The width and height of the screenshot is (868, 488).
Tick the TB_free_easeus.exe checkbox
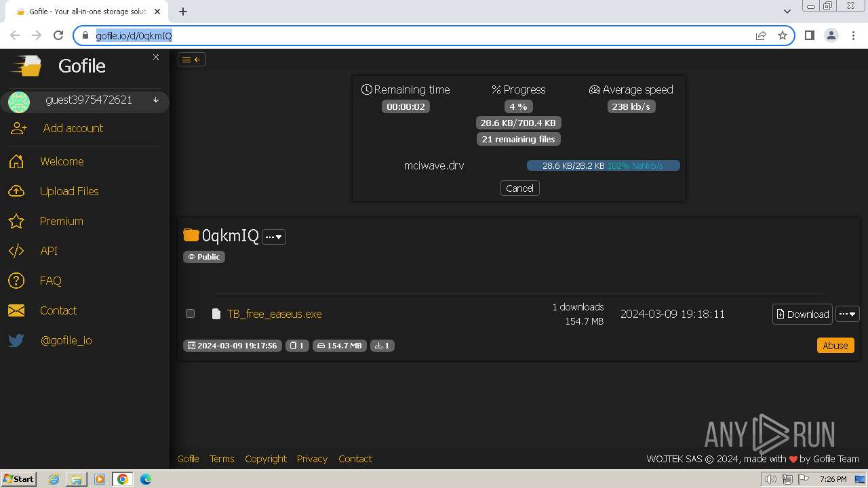click(190, 313)
